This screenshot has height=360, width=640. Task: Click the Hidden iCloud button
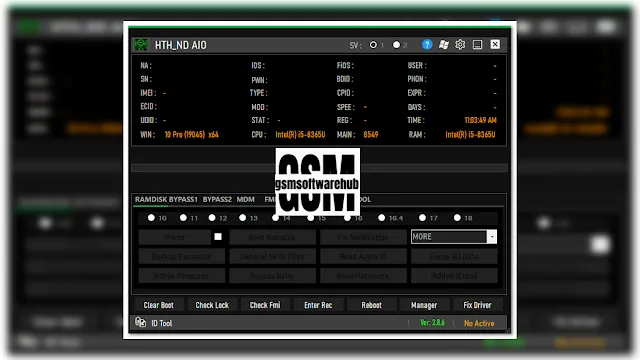coord(454,276)
